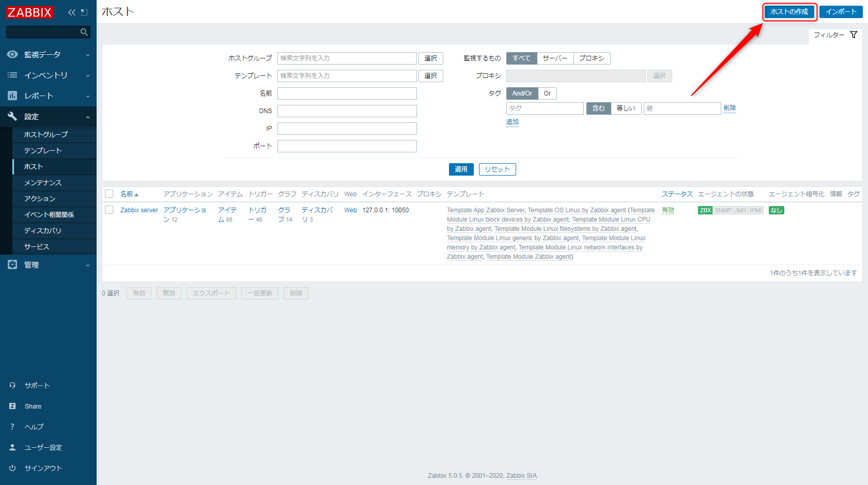868x485 pixels.
Task: Open サービス in settings submenu
Action: coord(54,246)
